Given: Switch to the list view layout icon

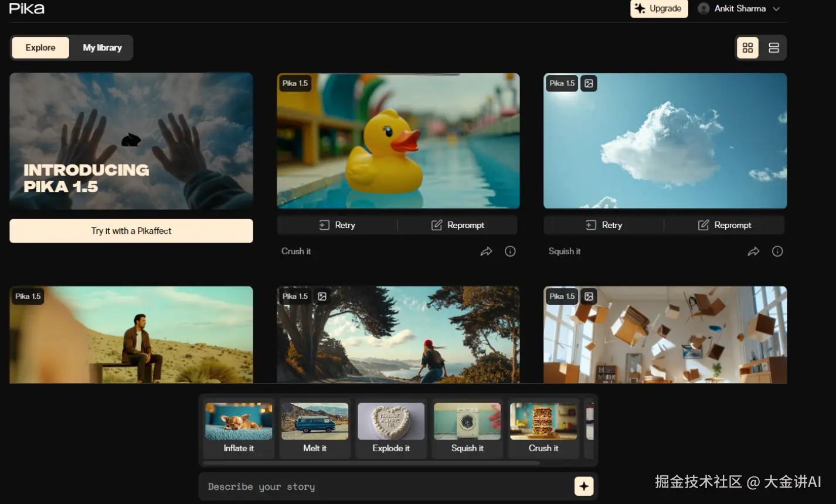Looking at the screenshot, I should (x=774, y=48).
